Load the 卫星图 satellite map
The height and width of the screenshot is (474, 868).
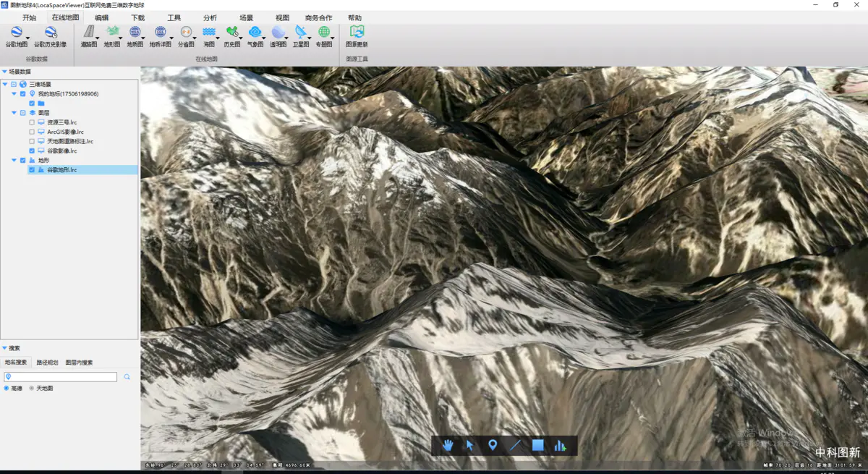[x=302, y=36]
